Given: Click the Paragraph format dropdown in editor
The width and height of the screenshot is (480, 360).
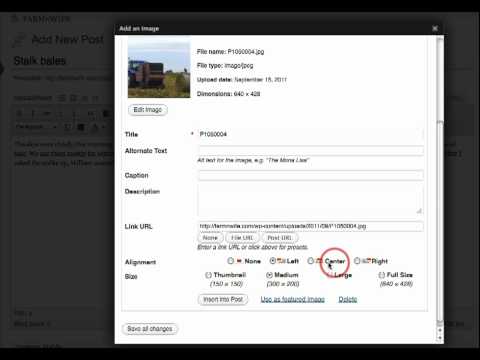Looking at the screenshot, I should coord(37,127).
